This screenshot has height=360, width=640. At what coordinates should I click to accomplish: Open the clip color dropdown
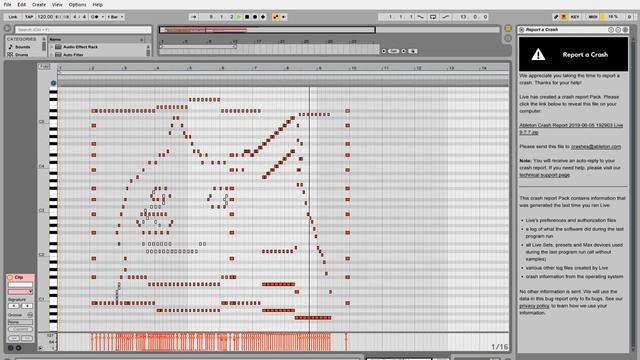(20, 292)
